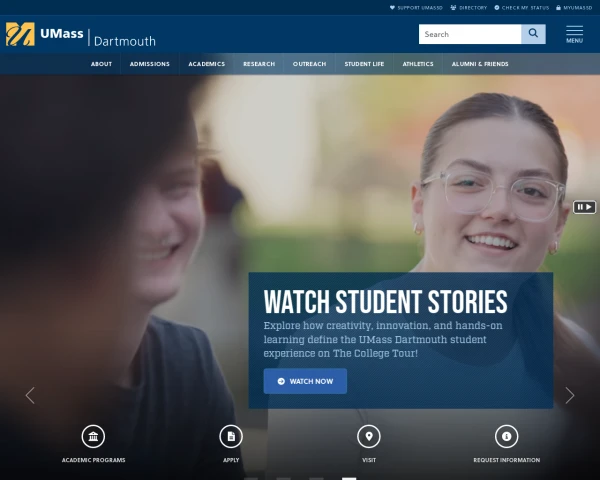Click the Visit map pin icon
The width and height of the screenshot is (600, 480).
tap(369, 436)
